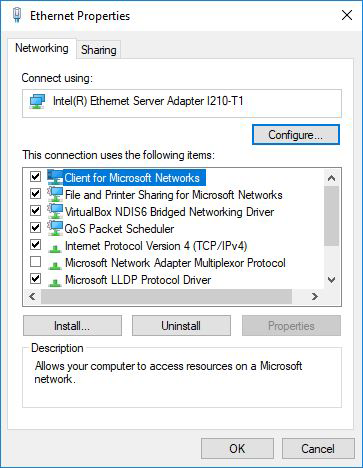Click the Internet Protocol Version 4 protocol icon

(x=55, y=248)
